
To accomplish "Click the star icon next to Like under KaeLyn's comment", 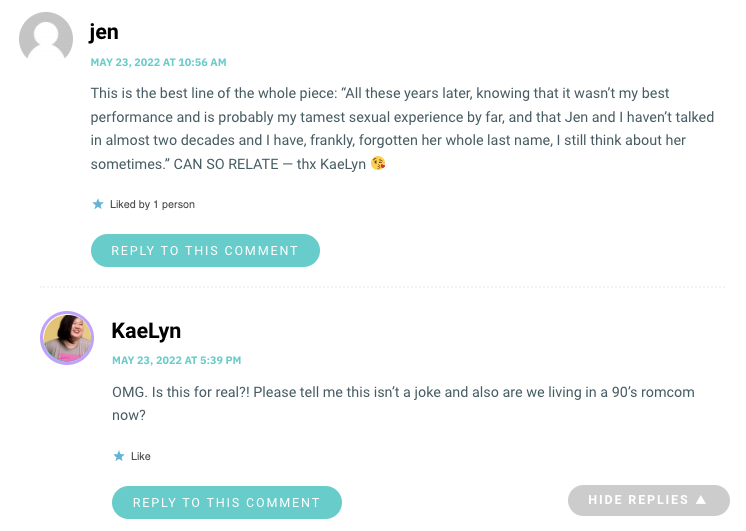I will [119, 456].
